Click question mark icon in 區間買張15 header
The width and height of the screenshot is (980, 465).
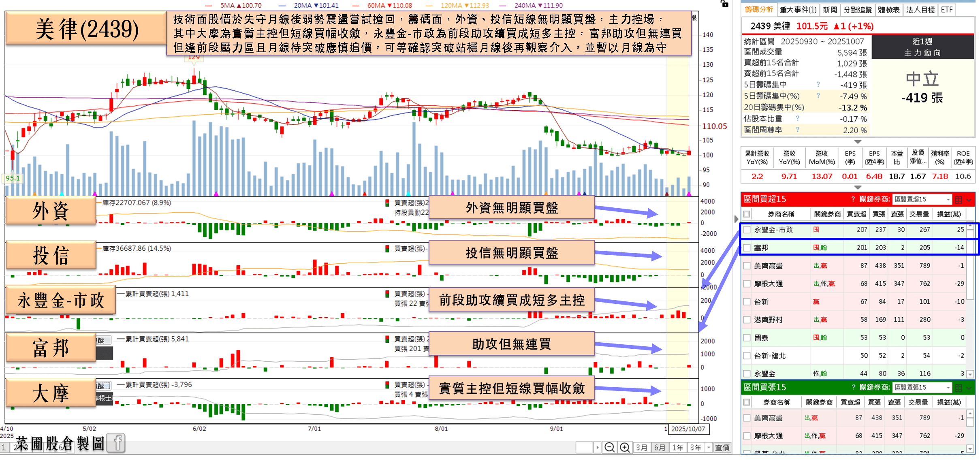pyautogui.click(x=854, y=387)
